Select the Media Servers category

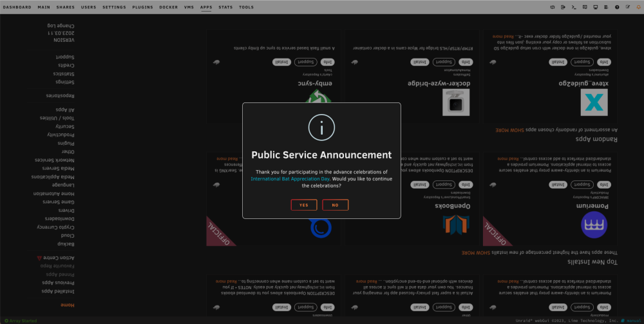pos(58,168)
